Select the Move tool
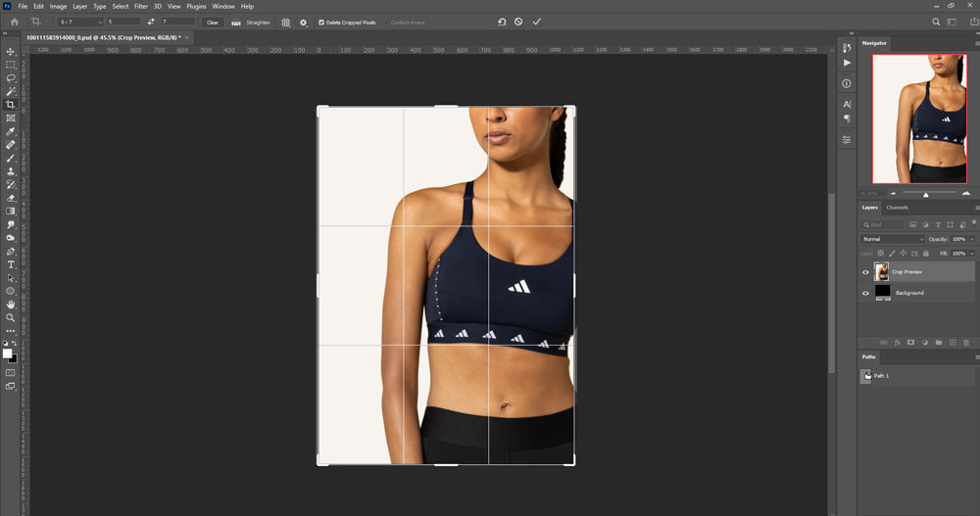Screen dimensions: 980x516 (x=11, y=52)
